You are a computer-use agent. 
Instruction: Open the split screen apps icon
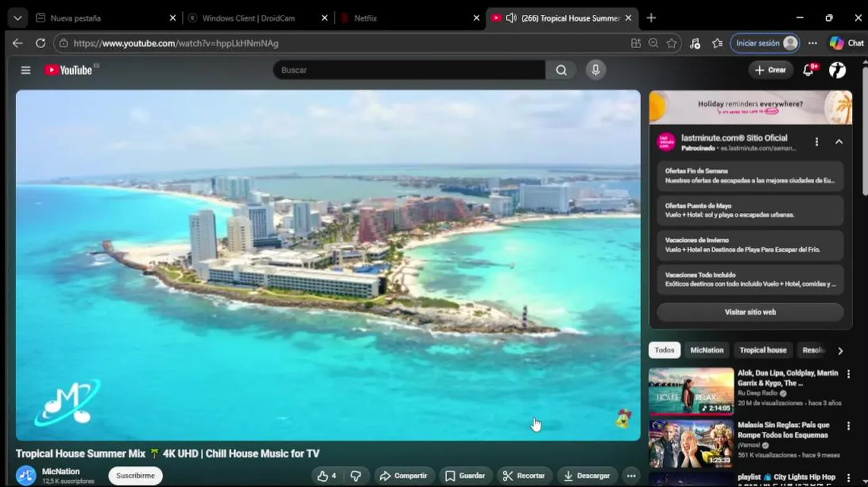tap(635, 43)
